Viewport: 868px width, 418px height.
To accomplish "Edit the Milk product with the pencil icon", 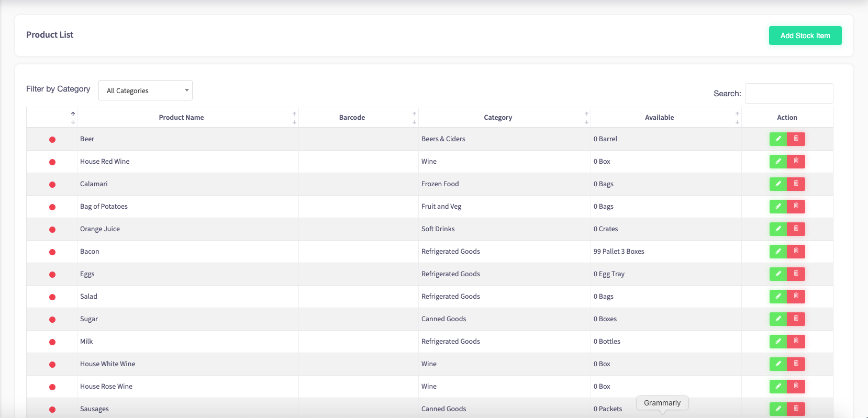I will point(778,341).
